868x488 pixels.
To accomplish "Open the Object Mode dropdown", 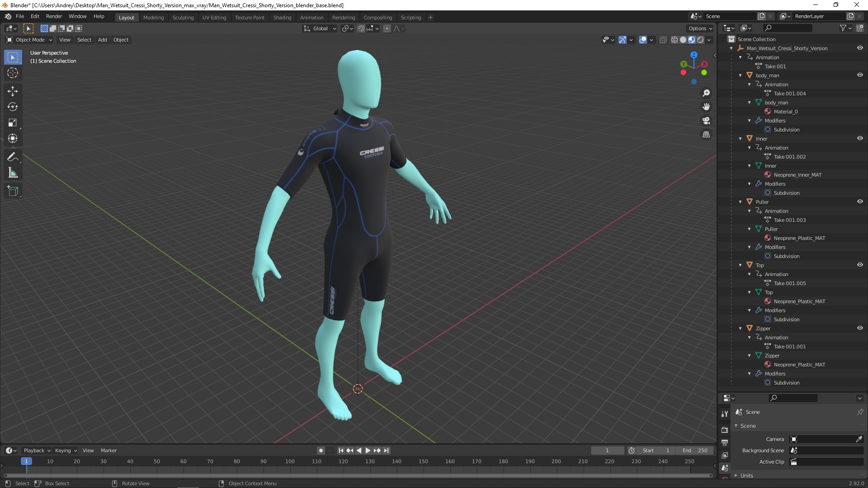I will (29, 40).
